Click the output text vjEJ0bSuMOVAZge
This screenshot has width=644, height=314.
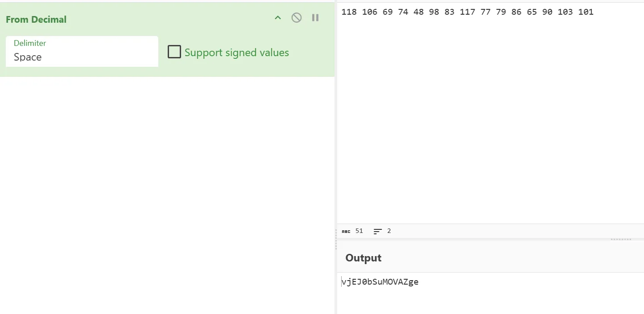pos(380,281)
